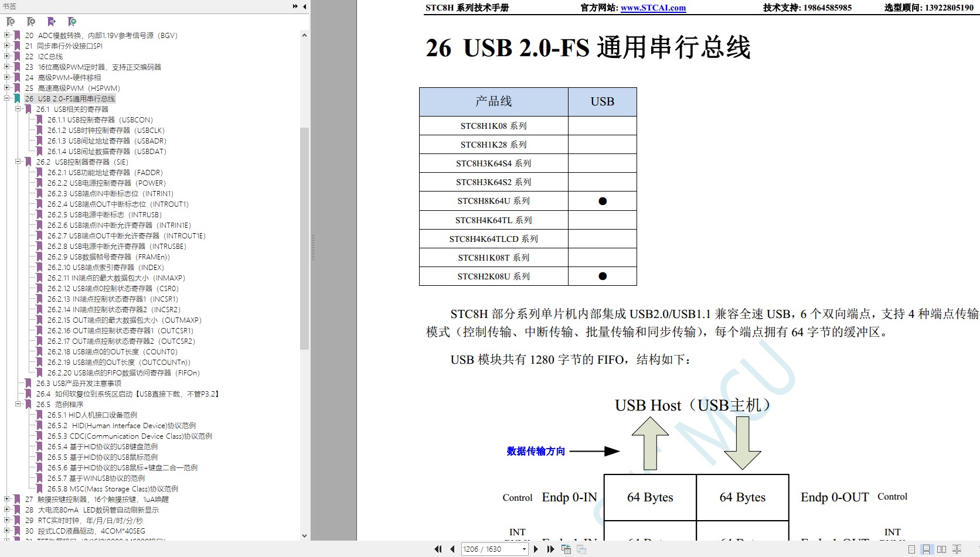Click the add new bookmark icon

[31, 22]
